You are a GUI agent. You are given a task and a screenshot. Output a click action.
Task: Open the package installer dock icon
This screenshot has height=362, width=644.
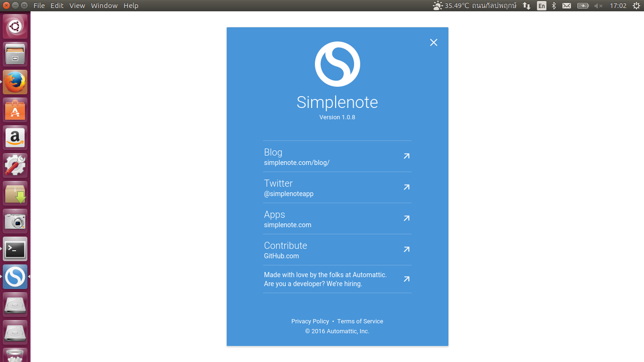[15, 193]
